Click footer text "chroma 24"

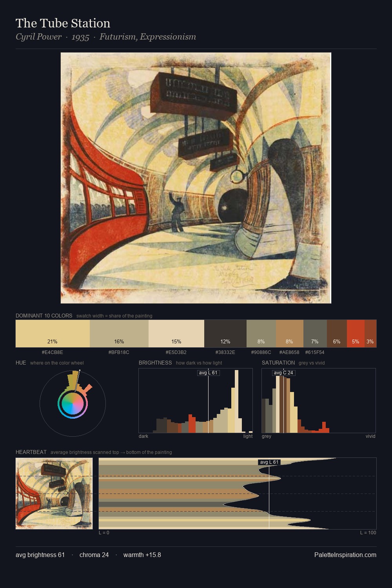pyautogui.click(x=94, y=555)
